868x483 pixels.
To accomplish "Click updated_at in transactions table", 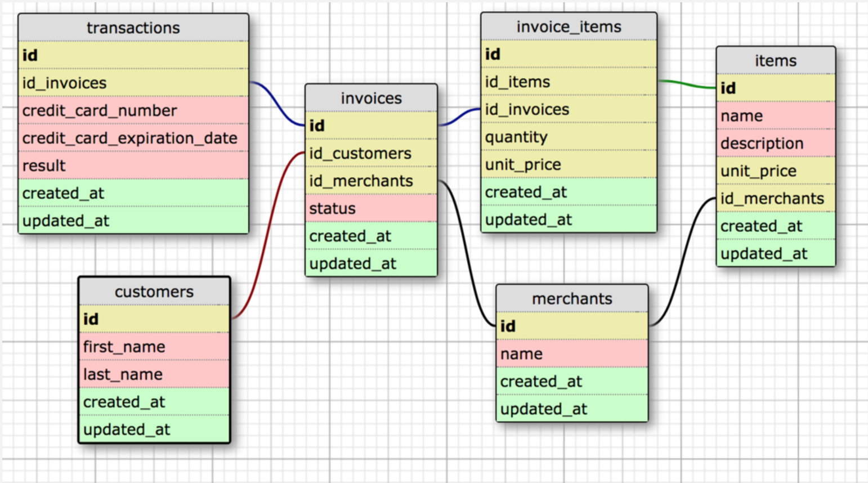I will pos(133,221).
